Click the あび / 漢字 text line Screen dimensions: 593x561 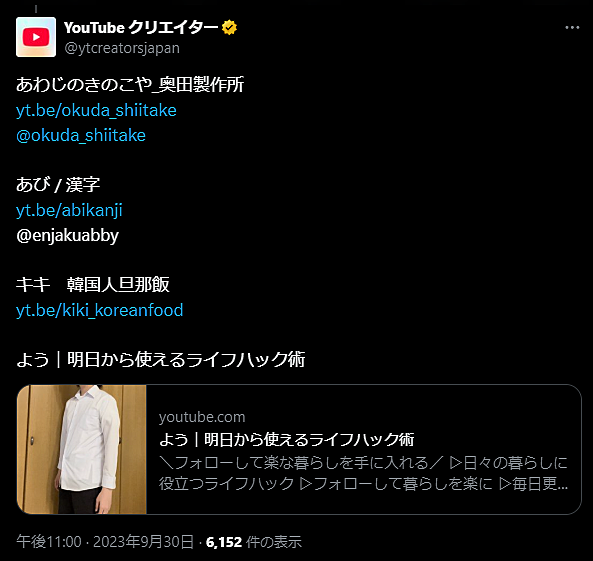coord(58,185)
